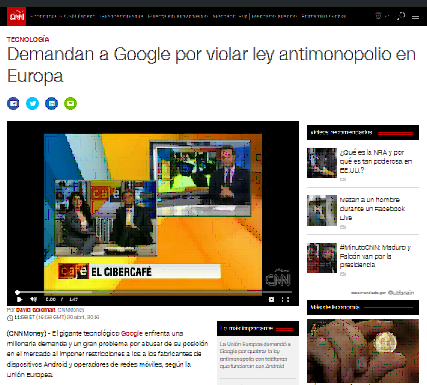The image size is (427, 385).
Task: Open the coin-in-hand economy story image
Action: tap(363, 351)
